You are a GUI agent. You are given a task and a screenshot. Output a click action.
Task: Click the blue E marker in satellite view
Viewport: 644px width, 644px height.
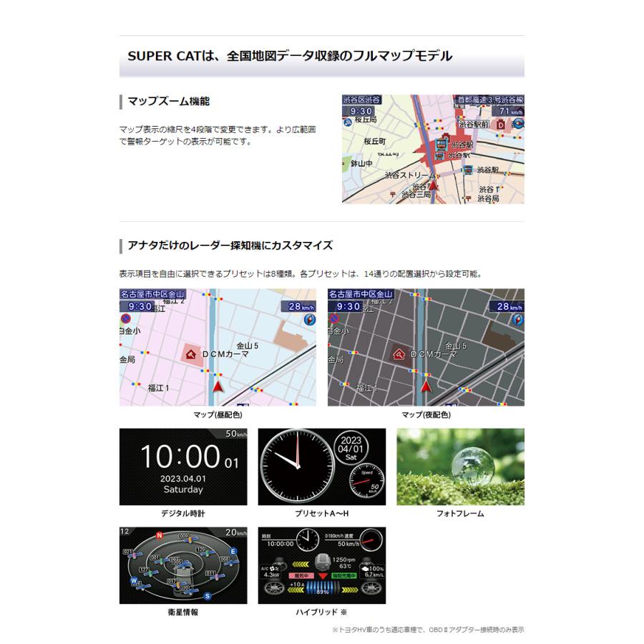coord(233,552)
